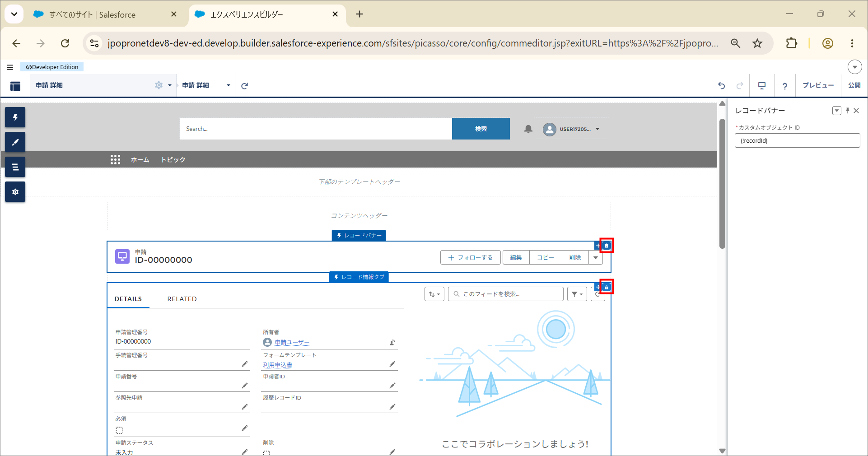Open the Components lightning bolt panel

(15, 117)
